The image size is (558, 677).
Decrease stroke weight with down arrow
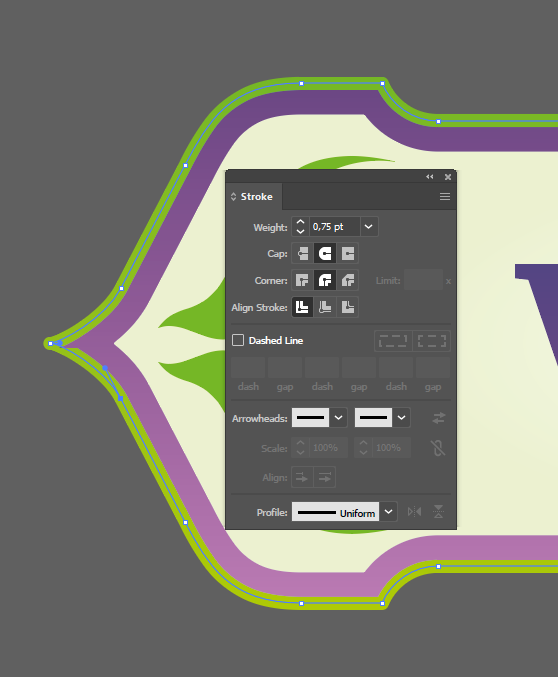[x=301, y=231]
